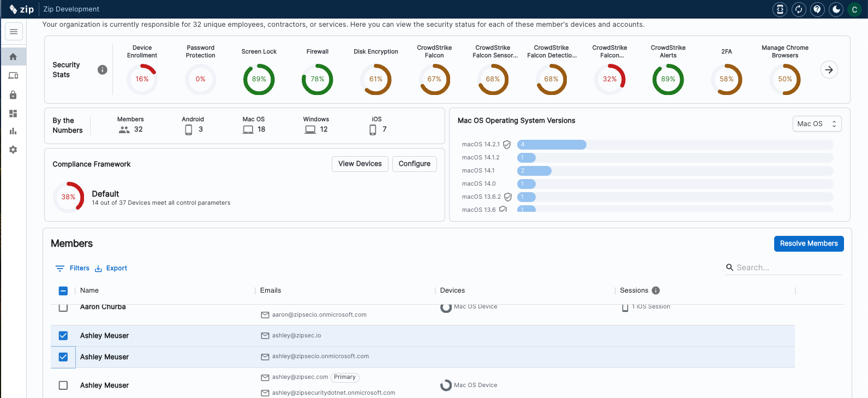
Task: Open the lock security page in the sidebar
Action: (x=13, y=95)
